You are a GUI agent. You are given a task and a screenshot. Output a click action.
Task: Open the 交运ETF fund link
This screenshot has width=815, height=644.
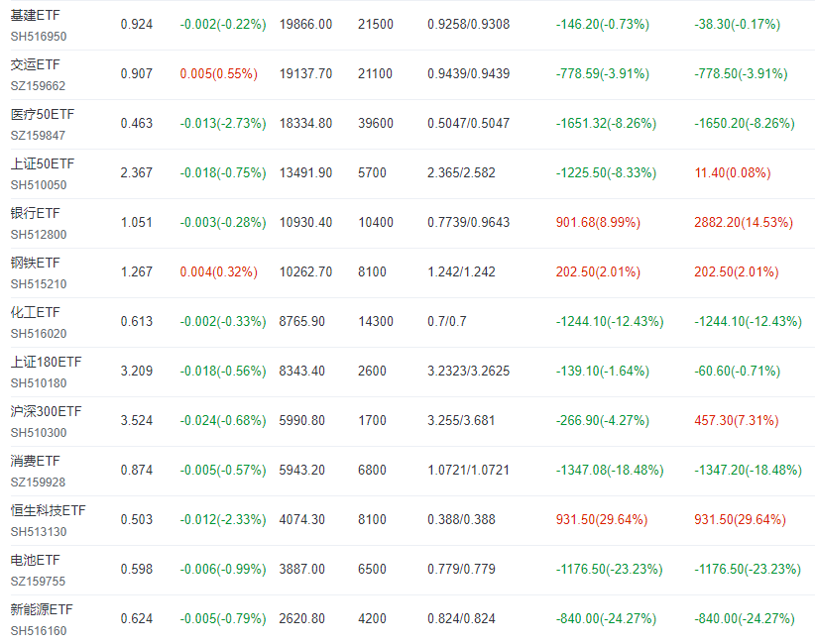tap(36, 65)
